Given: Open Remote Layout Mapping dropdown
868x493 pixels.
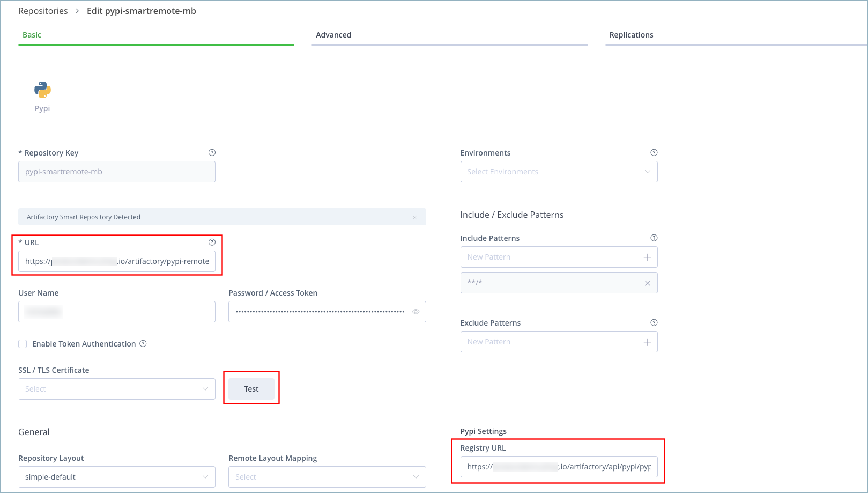Looking at the screenshot, I should pos(327,477).
